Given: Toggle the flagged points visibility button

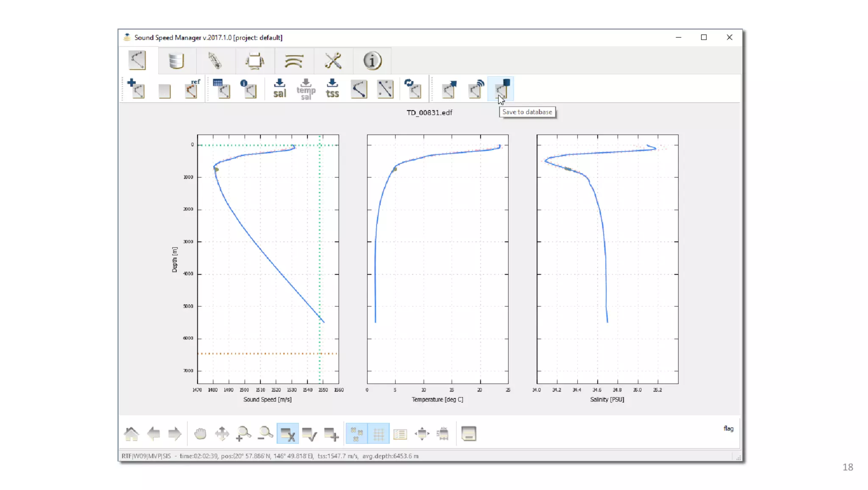Looking at the screenshot, I should point(356,434).
